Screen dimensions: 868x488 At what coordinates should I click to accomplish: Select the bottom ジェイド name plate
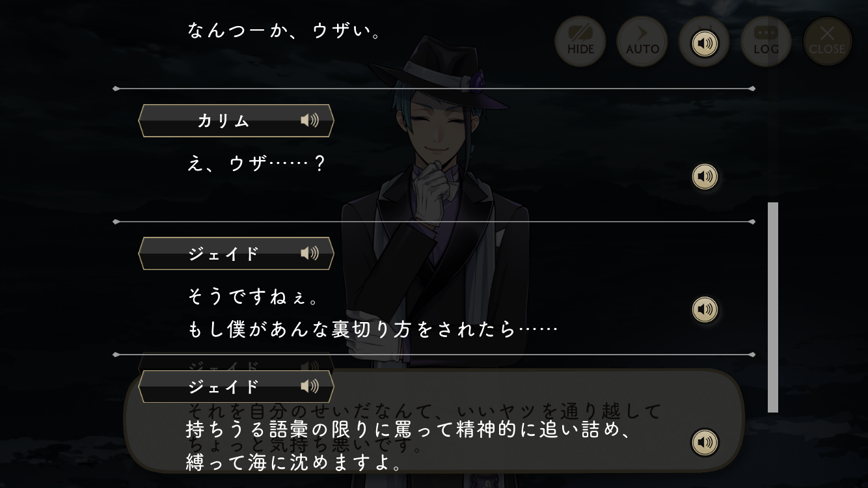(236, 386)
